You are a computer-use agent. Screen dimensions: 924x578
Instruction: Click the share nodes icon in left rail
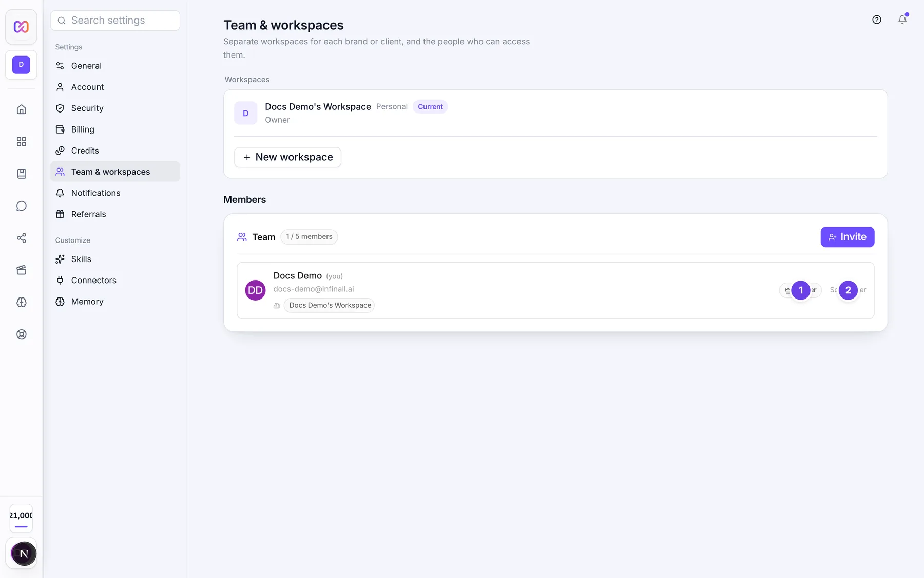tap(22, 238)
